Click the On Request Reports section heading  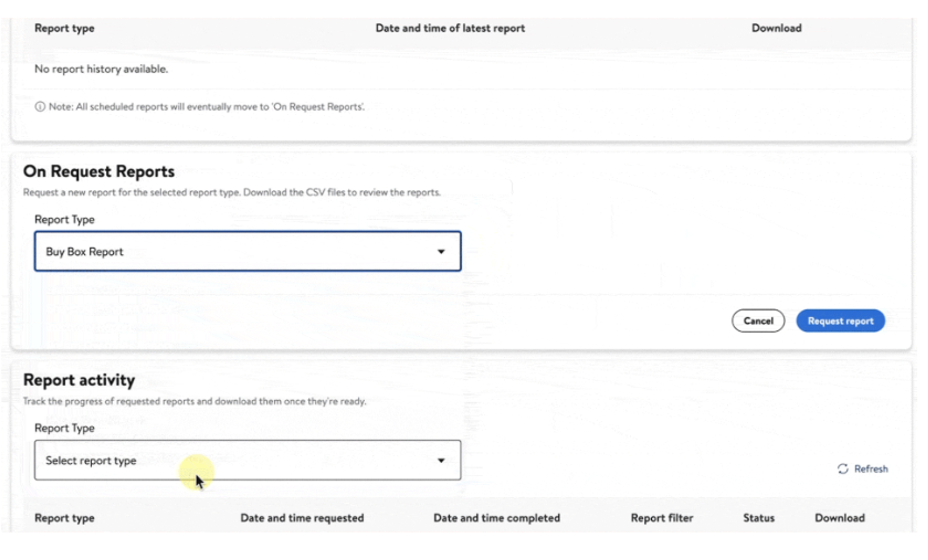pos(99,171)
